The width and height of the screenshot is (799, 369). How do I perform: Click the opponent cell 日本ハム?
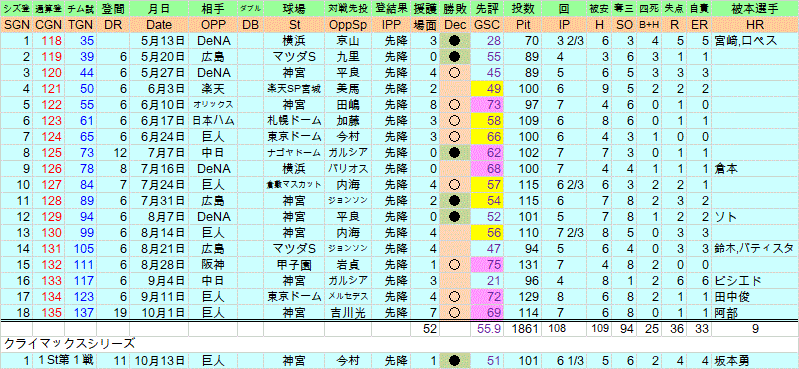pos(212,121)
